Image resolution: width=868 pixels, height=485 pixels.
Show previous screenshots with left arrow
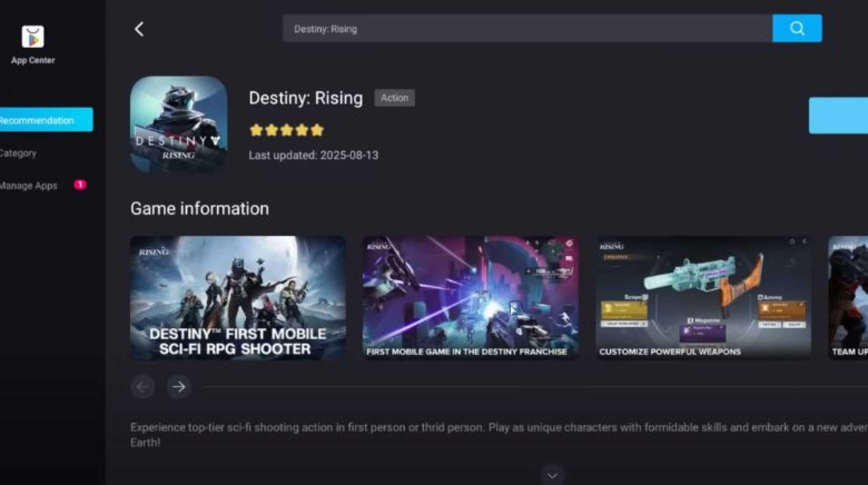142,386
